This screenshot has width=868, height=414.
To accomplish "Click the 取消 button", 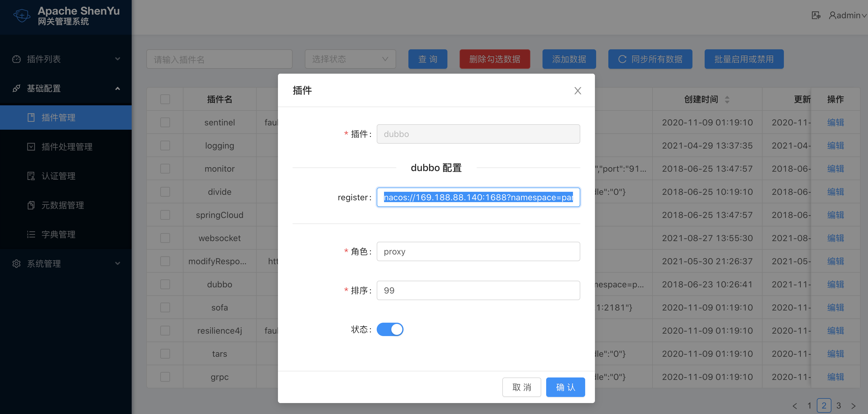I will coord(521,387).
